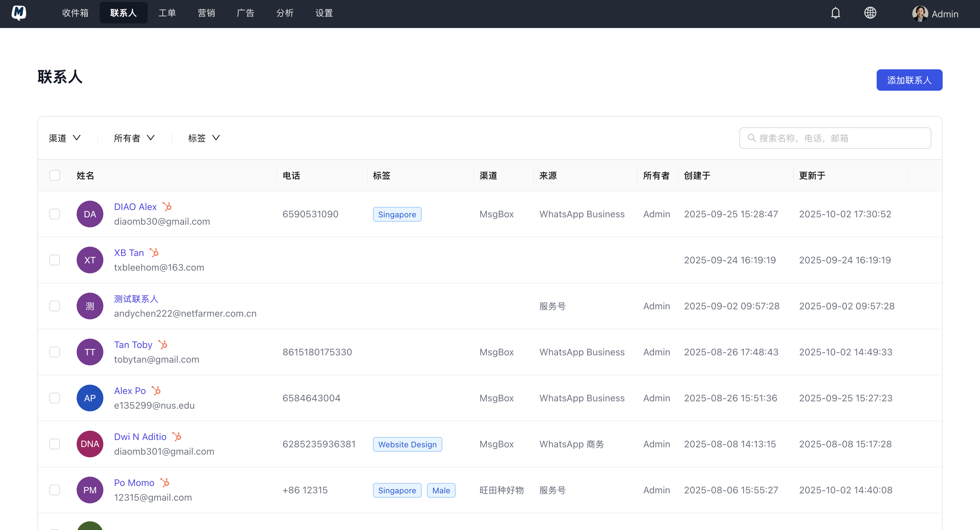Click the Admin profile avatar

pyautogui.click(x=920, y=14)
